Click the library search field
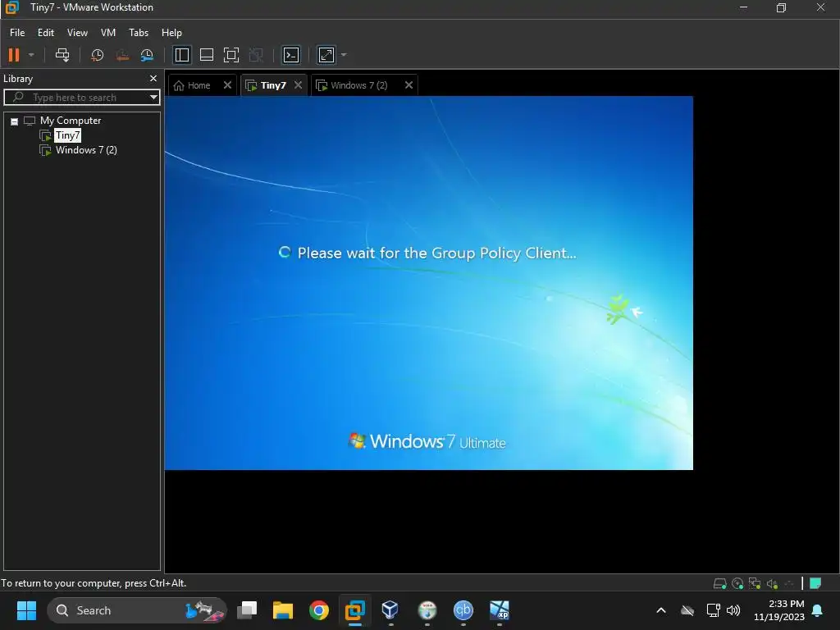This screenshot has height=630, width=840. [81, 98]
